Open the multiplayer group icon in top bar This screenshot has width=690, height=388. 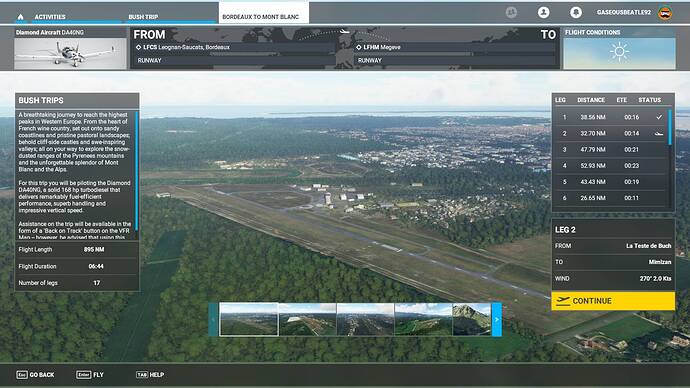(511, 12)
